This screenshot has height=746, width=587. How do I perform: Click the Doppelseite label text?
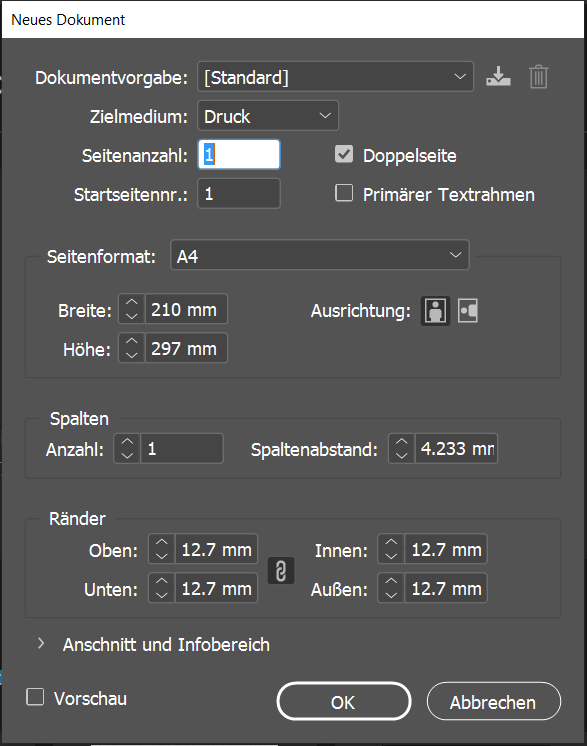click(x=410, y=156)
